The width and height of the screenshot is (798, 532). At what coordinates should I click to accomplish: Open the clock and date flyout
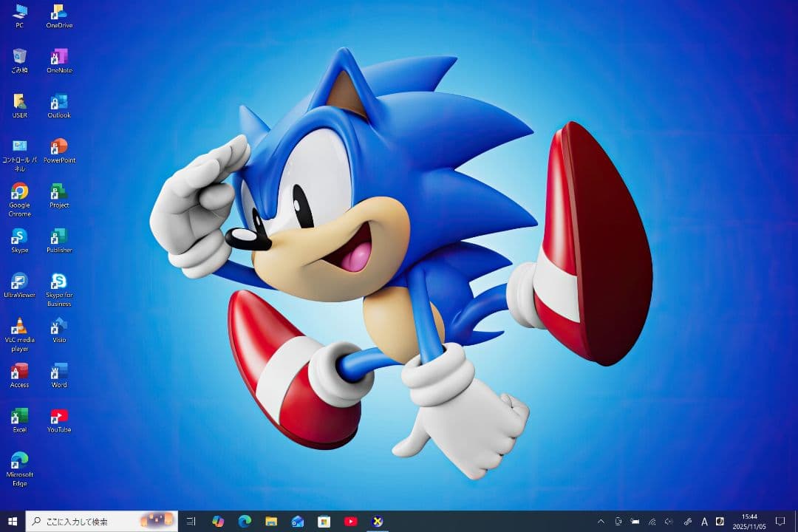pos(749,522)
